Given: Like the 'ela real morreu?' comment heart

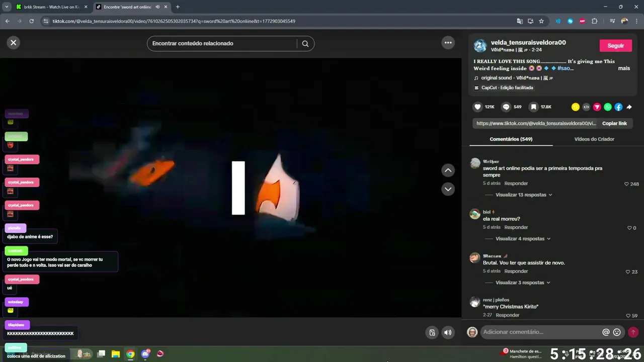Looking at the screenshot, I should (629, 228).
